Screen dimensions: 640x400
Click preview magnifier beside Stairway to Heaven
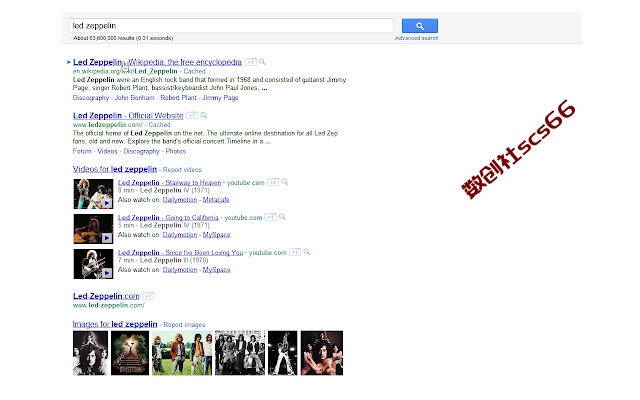[284, 182]
